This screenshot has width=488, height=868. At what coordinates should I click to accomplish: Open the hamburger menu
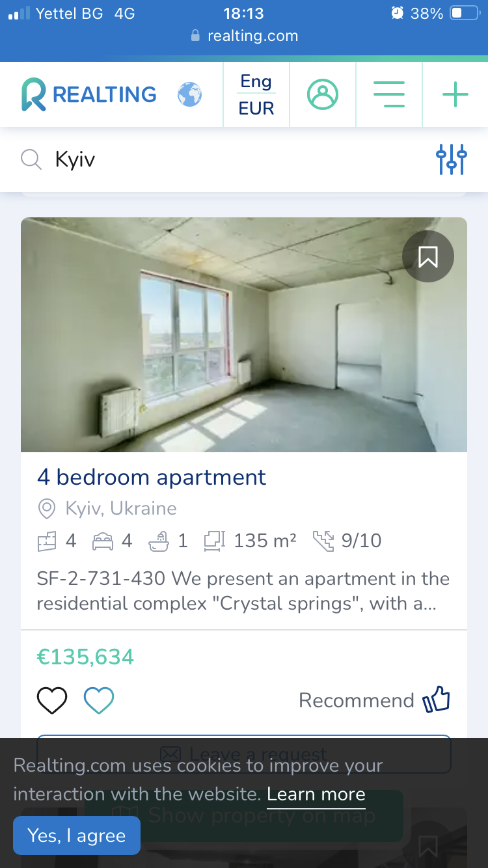(x=389, y=95)
